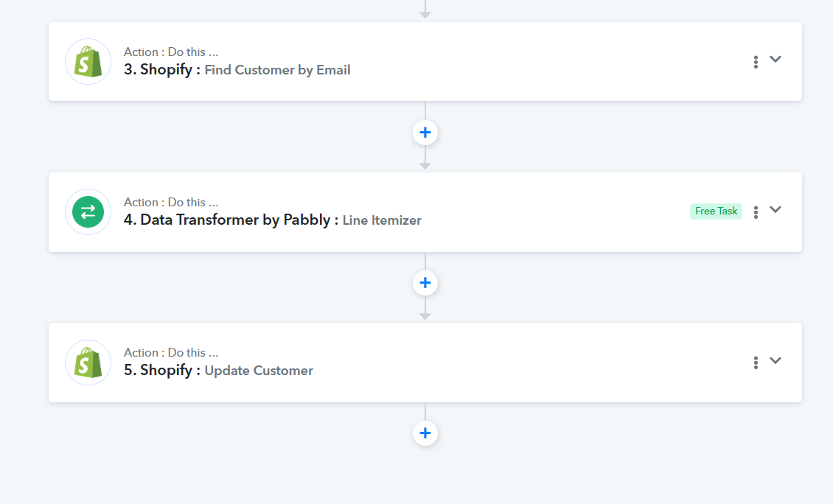Viewport: 833px width, 504px height.
Task: Click the 'Update Customer' text
Action: click(x=259, y=371)
